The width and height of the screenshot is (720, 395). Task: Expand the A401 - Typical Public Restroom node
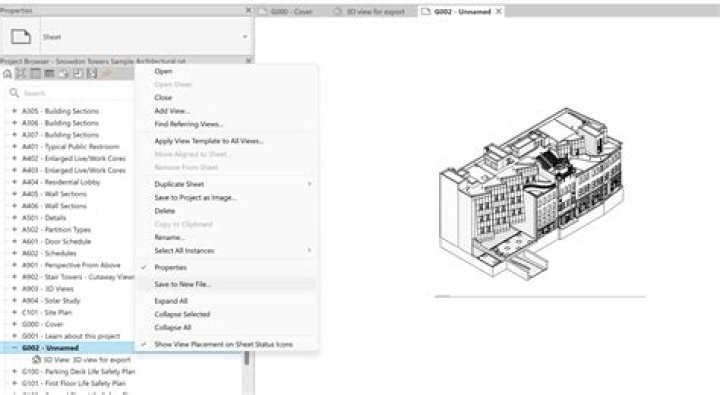click(14, 147)
